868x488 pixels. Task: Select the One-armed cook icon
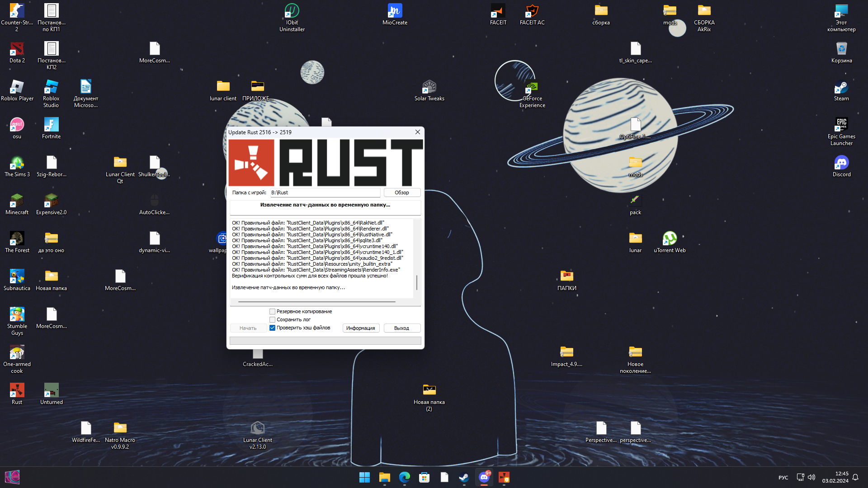pos(17,359)
